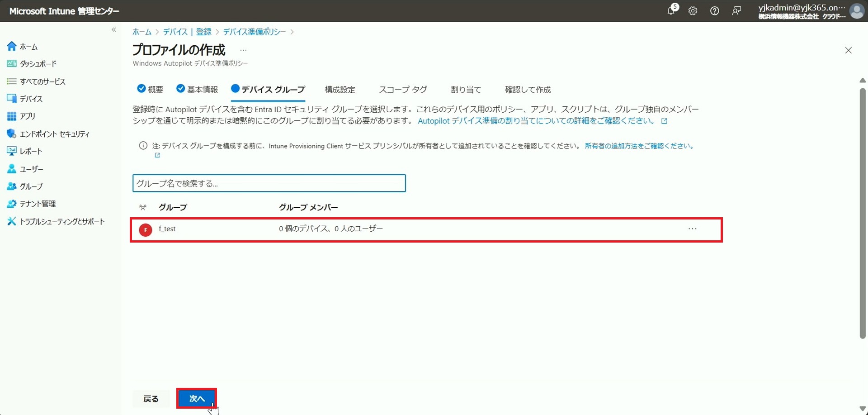Select the デバイス グループ step tab
Image resolution: width=868 pixels, height=415 pixels.
point(268,89)
